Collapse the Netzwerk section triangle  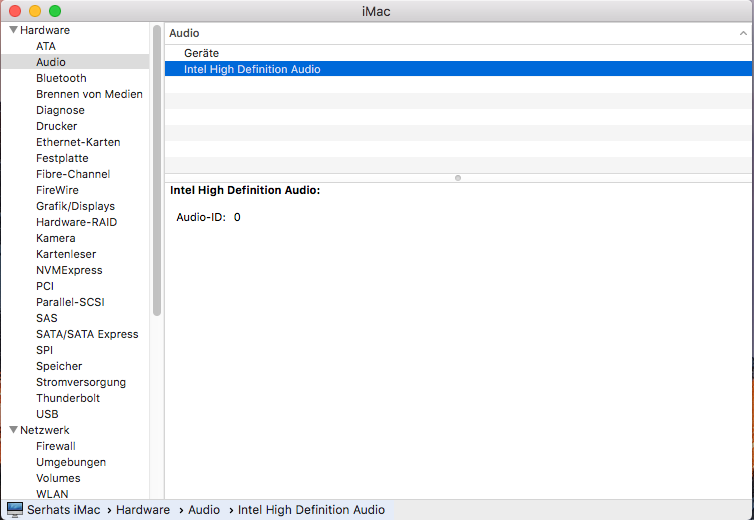coord(13,430)
